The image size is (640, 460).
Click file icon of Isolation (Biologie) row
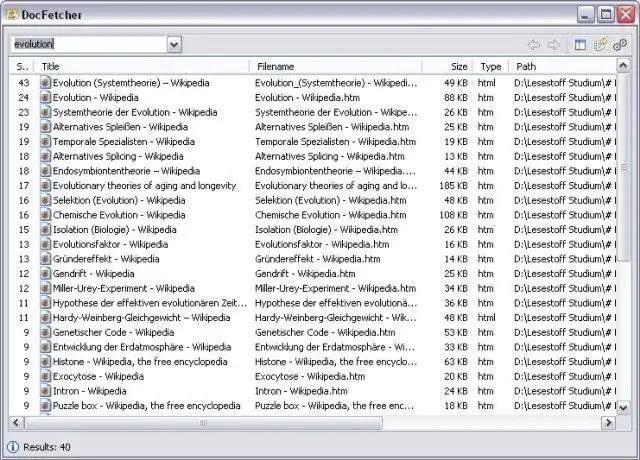pos(45,230)
